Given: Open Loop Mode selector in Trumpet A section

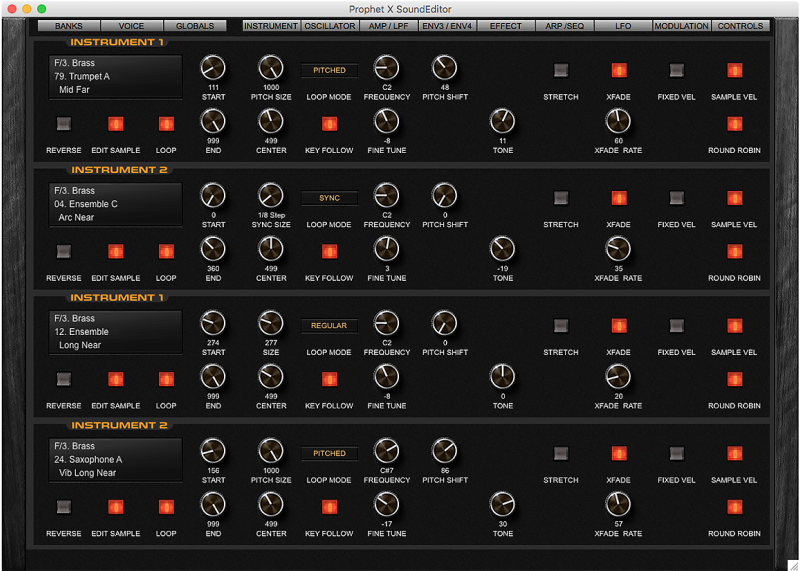Looking at the screenshot, I should click(329, 71).
